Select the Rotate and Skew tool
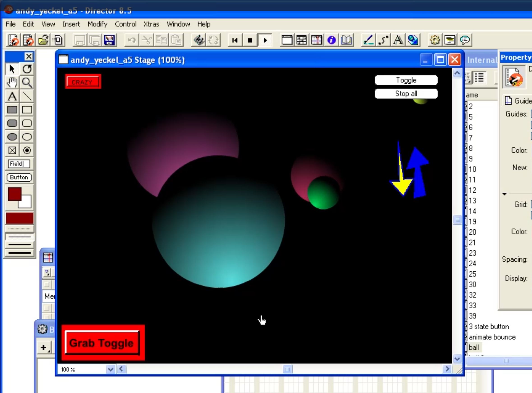Screen dimensions: 532x393 27,69
